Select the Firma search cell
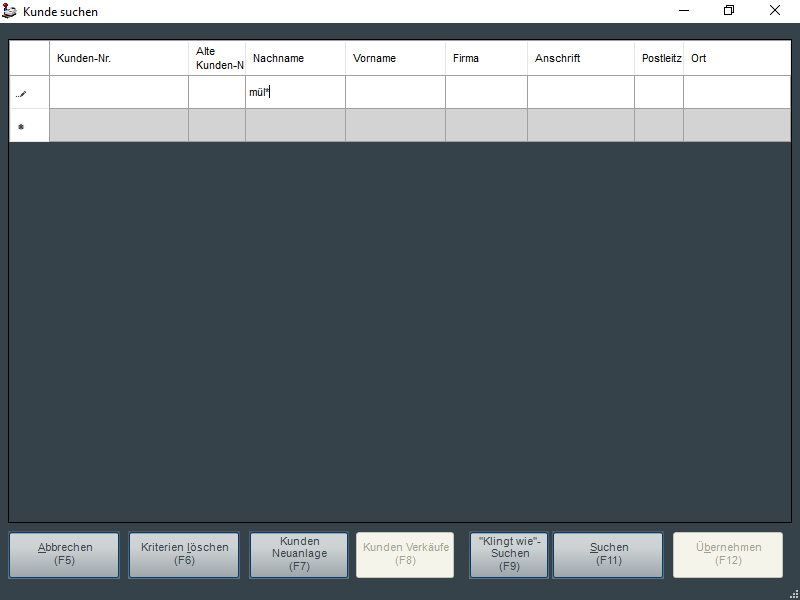 click(486, 93)
